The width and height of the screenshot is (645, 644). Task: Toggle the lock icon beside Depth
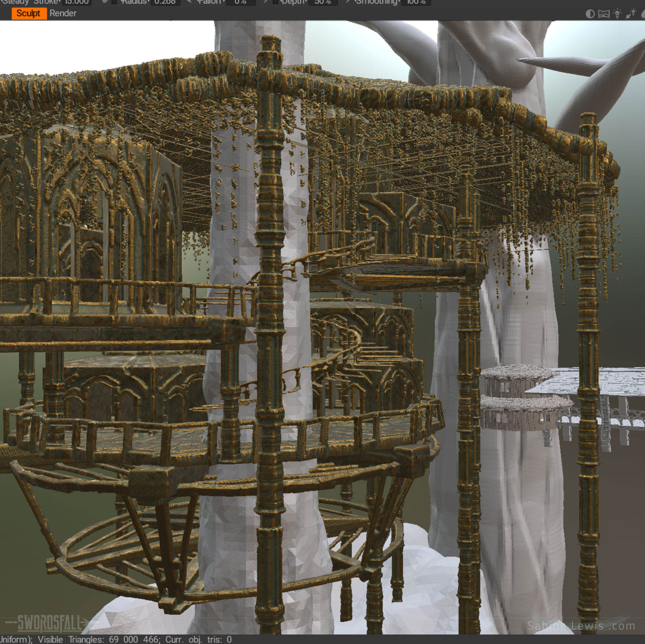click(275, 2)
